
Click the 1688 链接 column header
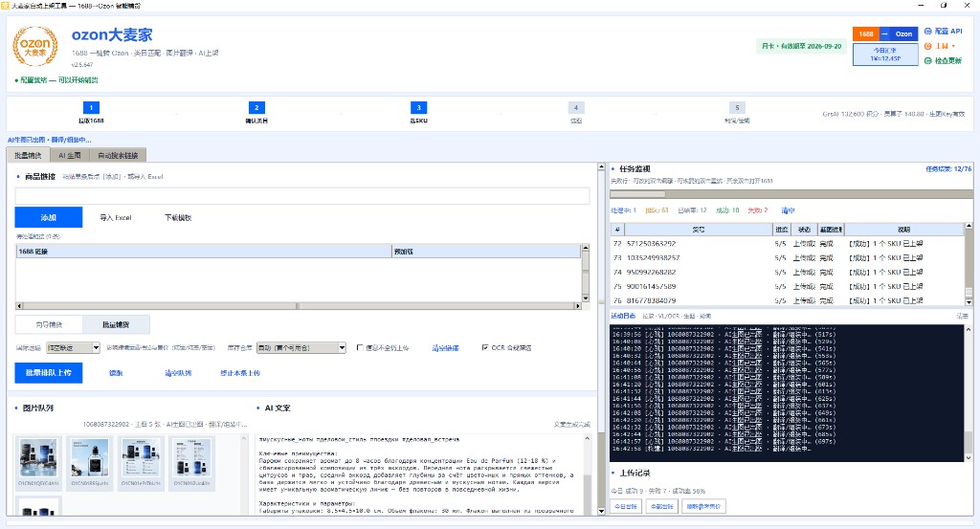[x=204, y=251]
